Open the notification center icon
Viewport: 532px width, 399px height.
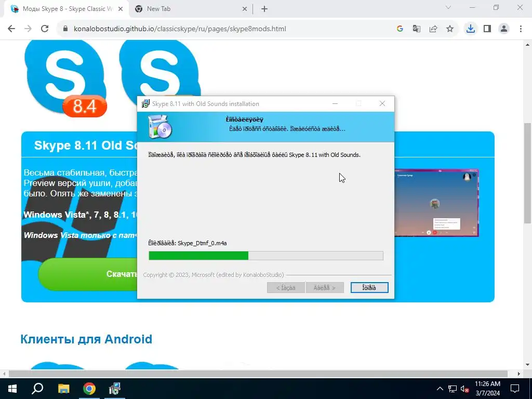tap(515, 389)
